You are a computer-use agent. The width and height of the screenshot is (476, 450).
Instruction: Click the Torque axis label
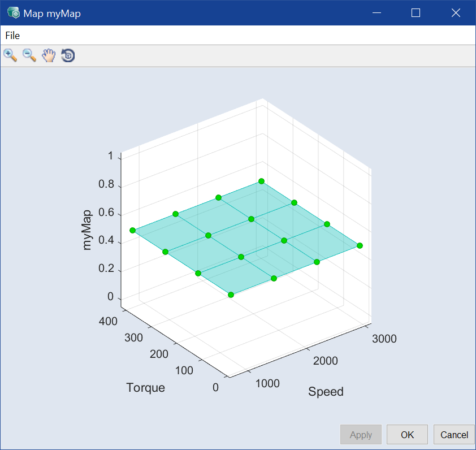point(146,387)
